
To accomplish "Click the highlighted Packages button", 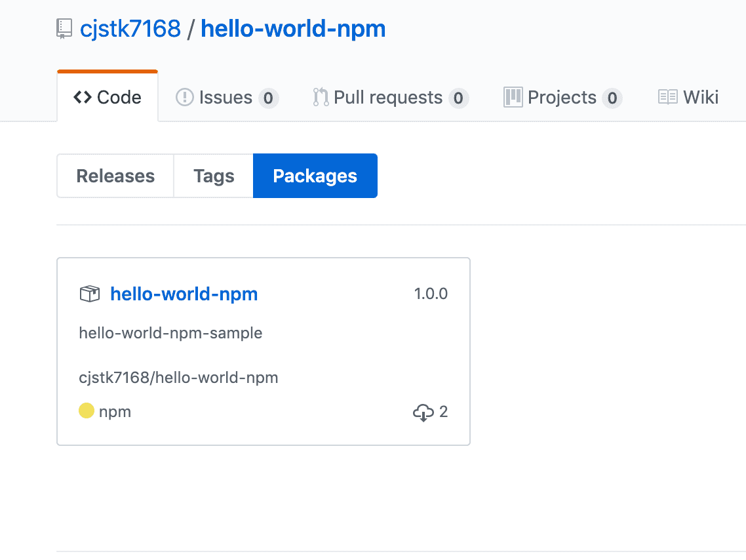I will coord(315,176).
